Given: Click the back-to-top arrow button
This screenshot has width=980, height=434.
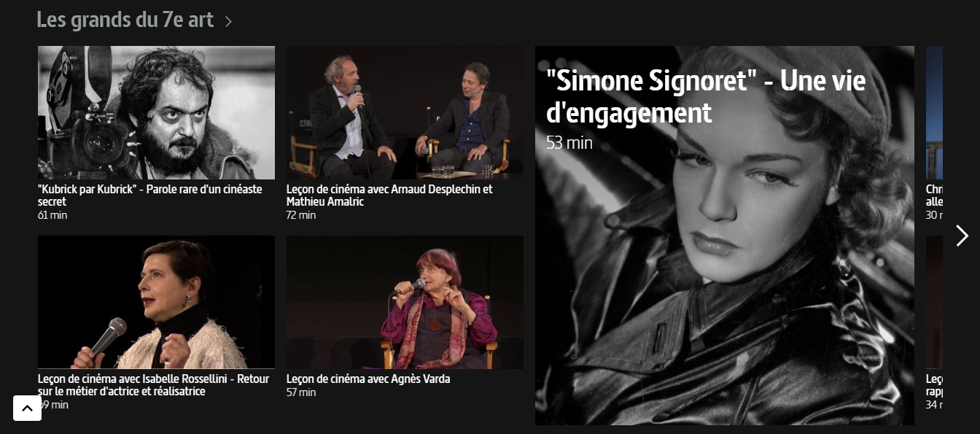Looking at the screenshot, I should pos(27,408).
